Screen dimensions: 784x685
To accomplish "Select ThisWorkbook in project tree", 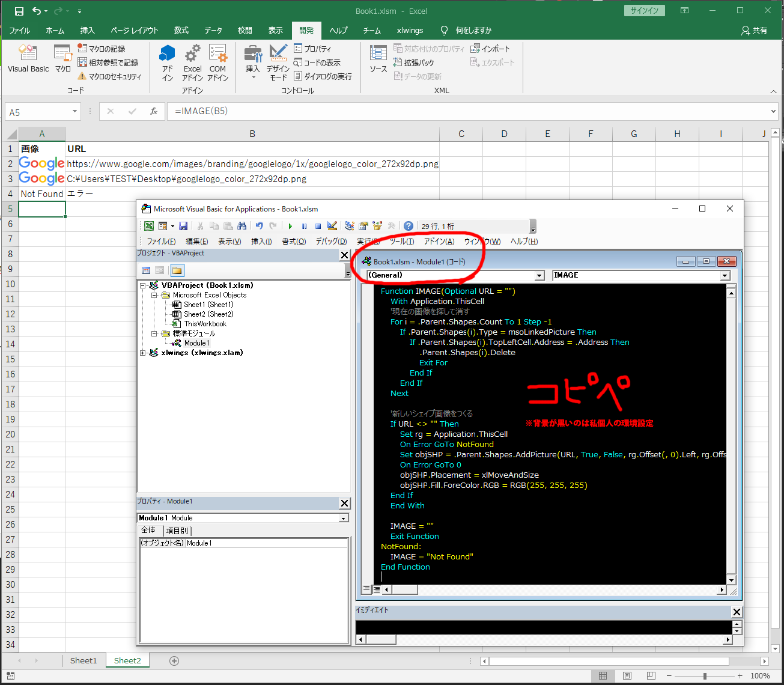I will tap(205, 324).
